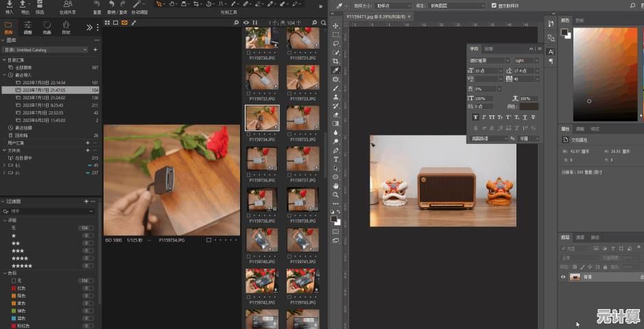Viewport: 644px width, 329px height.
Task: Open the font style Light dropdown
Action: coord(526,60)
